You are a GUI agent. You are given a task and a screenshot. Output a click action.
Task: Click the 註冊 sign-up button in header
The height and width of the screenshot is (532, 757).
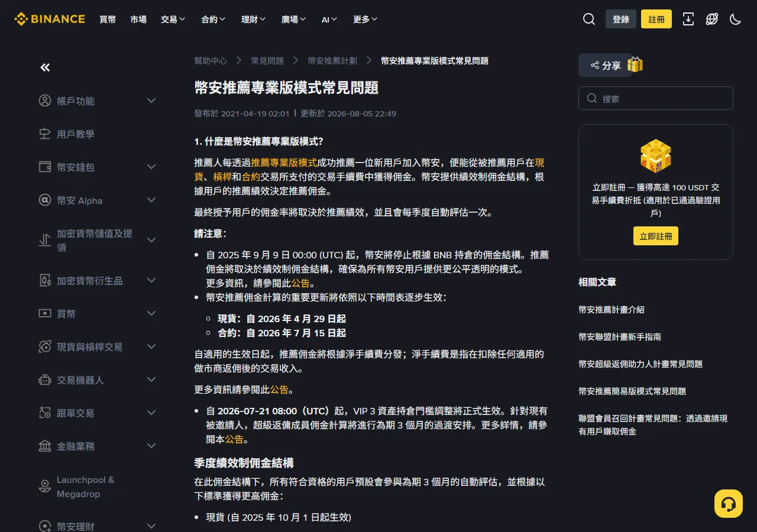tap(656, 19)
